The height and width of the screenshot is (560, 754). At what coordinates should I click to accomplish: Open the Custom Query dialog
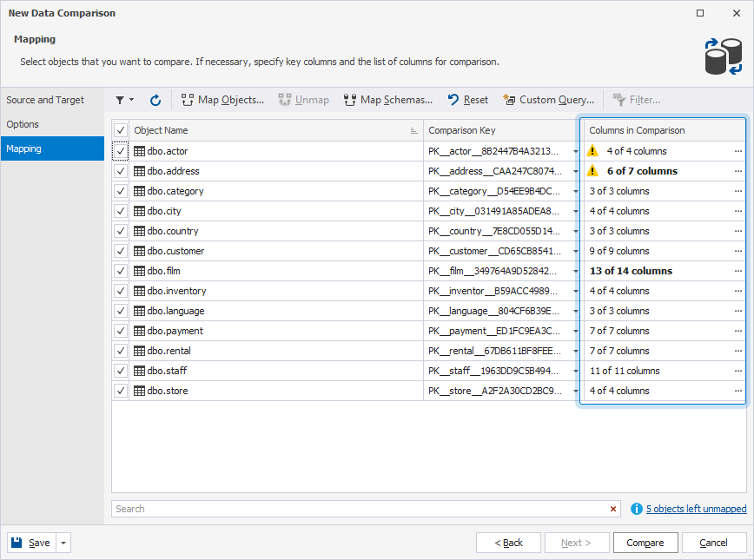[548, 100]
